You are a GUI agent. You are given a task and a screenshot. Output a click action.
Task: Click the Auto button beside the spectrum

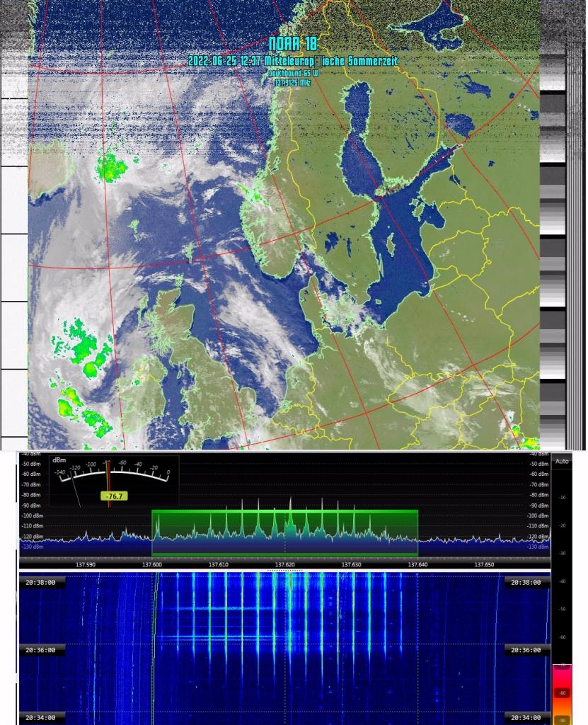coord(562,461)
